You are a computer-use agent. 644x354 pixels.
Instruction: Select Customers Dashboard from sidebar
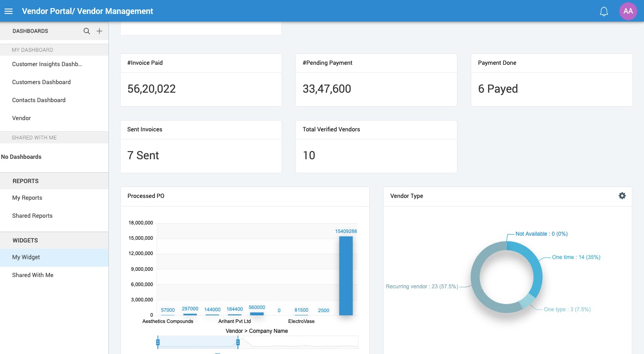tap(41, 82)
